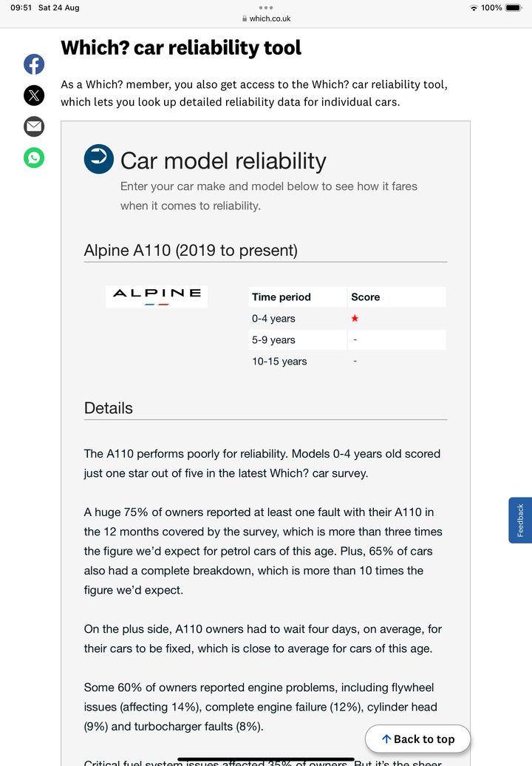The height and width of the screenshot is (766, 532).
Task: Click the Alpine A110 model heading
Action: (191, 251)
